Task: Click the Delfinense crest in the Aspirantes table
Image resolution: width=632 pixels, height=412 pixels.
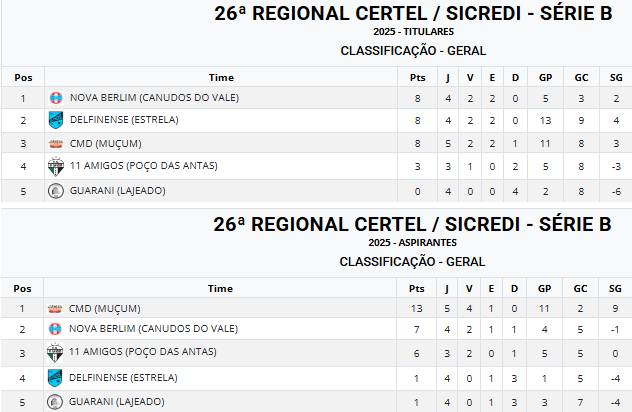Action: tap(56, 378)
